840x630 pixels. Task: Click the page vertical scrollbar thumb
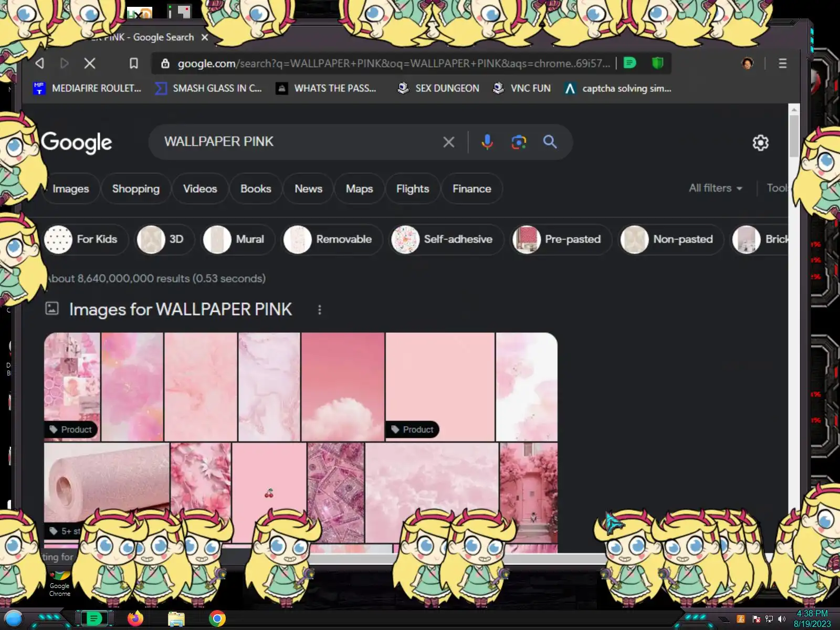794,135
